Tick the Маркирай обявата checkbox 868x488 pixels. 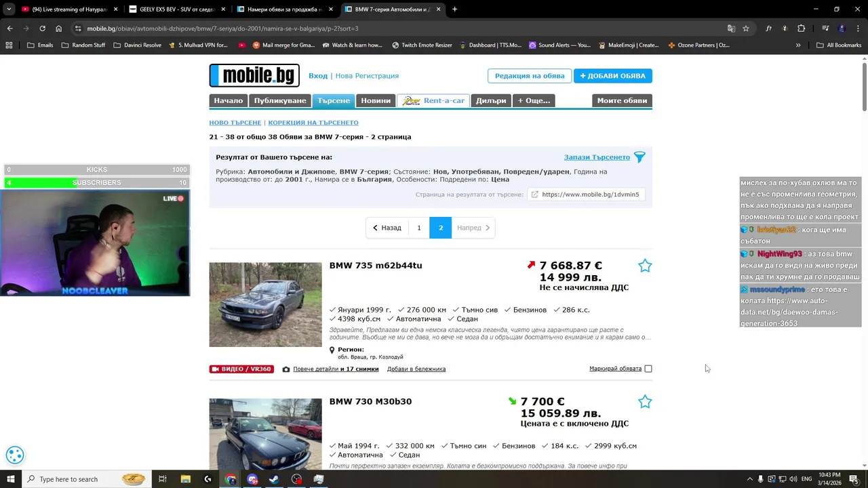(648, 369)
